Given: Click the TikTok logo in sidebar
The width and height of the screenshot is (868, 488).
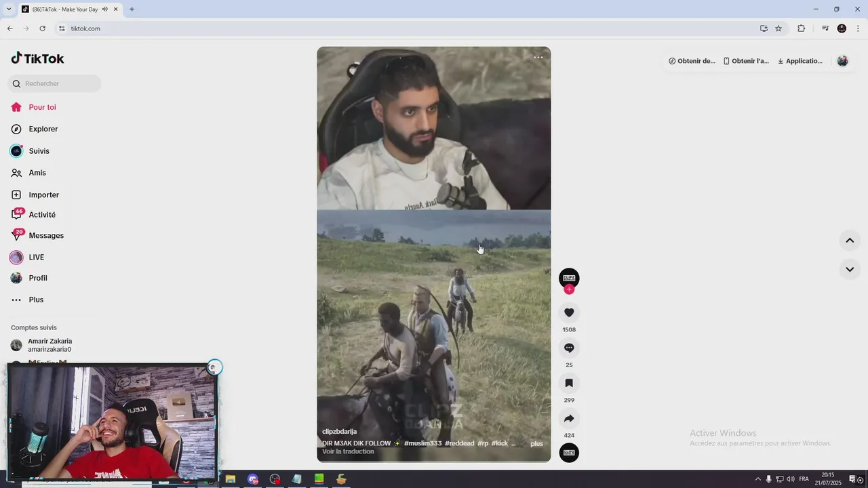Looking at the screenshot, I should [37, 58].
